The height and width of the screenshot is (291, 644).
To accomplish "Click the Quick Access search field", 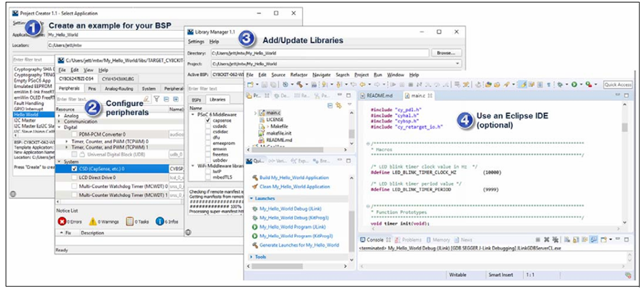I will click(617, 85).
